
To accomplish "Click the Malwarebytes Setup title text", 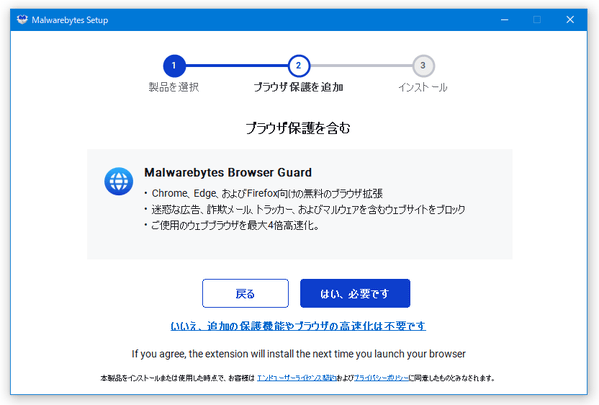I will coord(70,20).
